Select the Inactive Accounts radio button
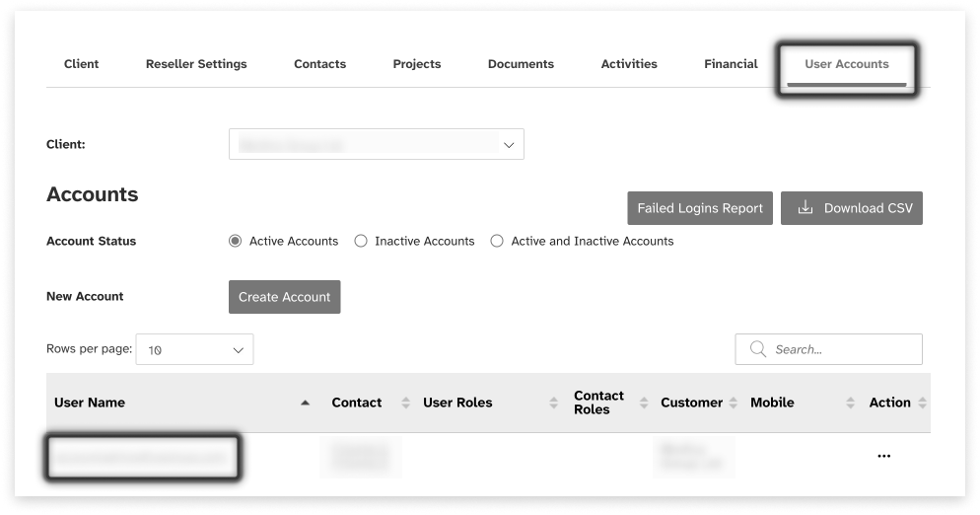The height and width of the screenshot is (515, 980). click(x=361, y=241)
